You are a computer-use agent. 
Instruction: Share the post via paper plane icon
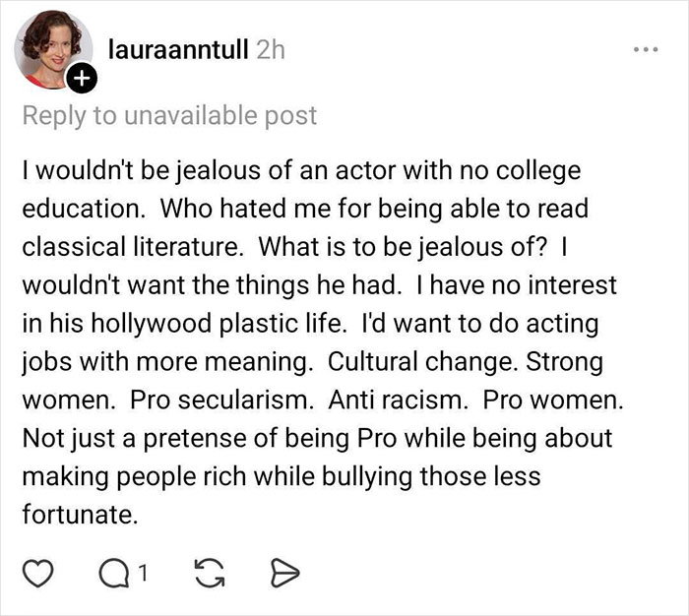pos(281,572)
